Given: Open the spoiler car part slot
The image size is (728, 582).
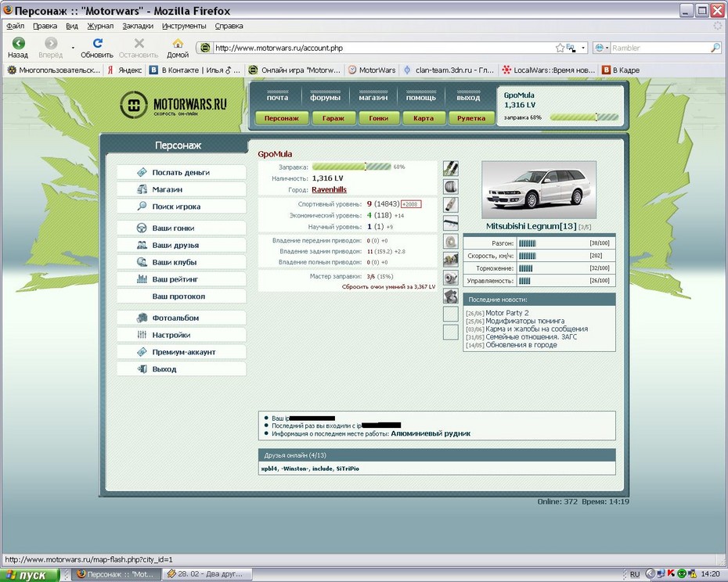Looking at the screenshot, I should 450,223.
